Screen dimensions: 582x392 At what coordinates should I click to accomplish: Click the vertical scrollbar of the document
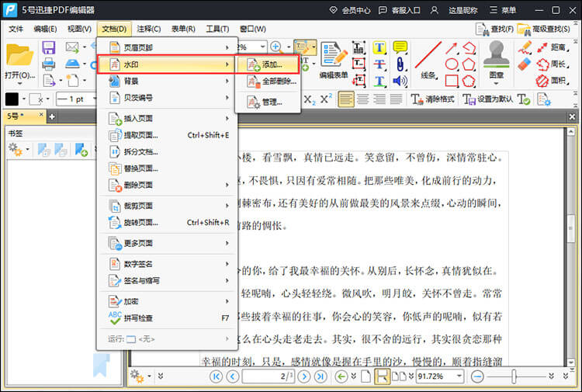click(x=571, y=245)
